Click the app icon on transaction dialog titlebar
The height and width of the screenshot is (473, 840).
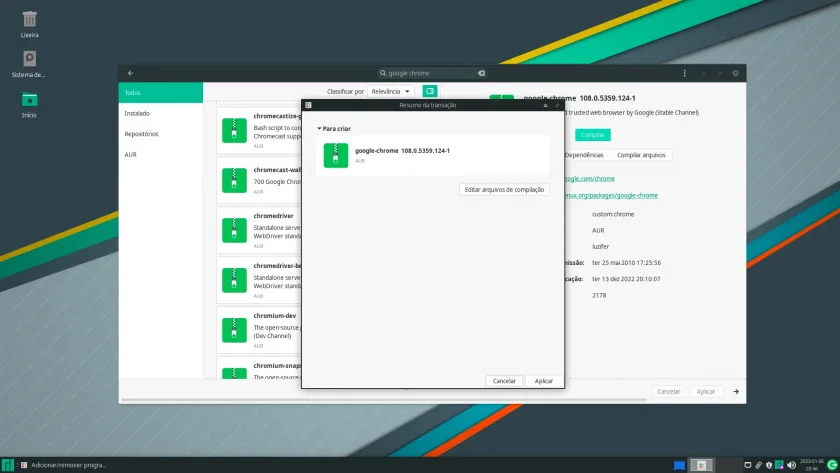(309, 106)
